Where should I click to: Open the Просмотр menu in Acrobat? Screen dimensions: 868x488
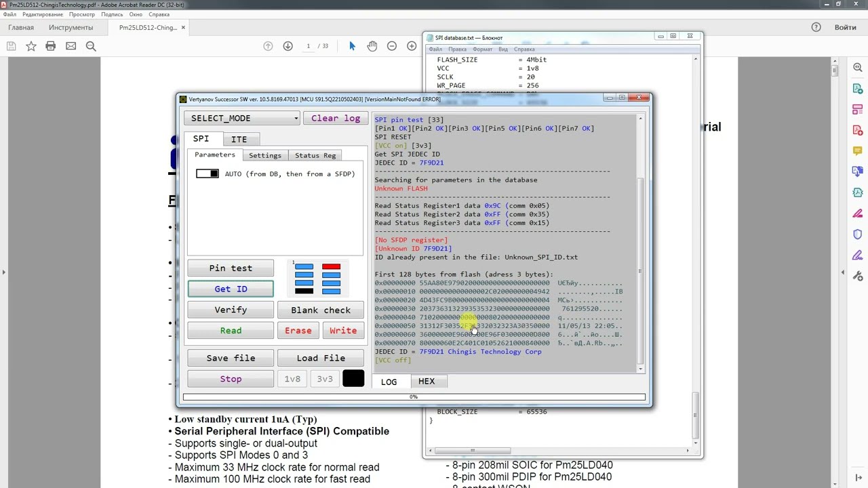82,14
